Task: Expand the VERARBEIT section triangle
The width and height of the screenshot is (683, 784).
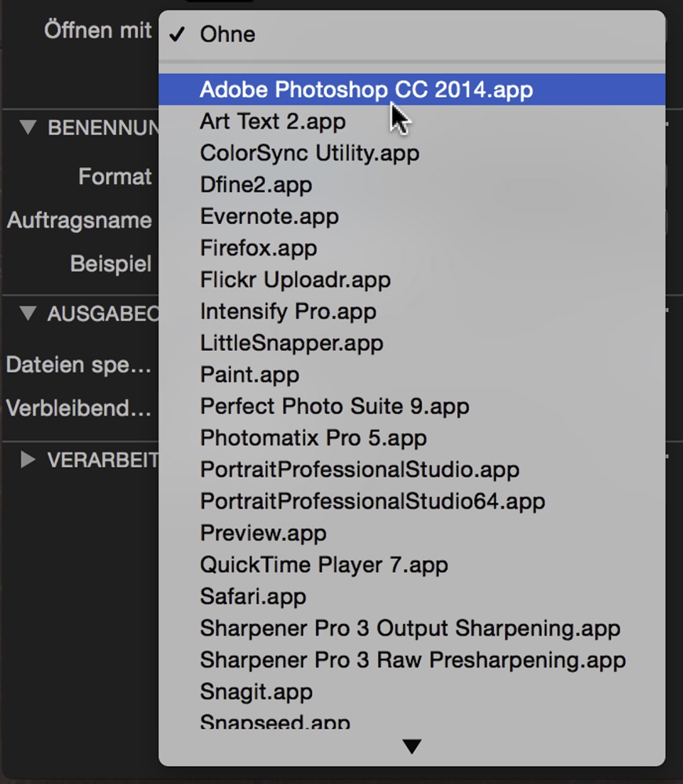Action: 28,459
